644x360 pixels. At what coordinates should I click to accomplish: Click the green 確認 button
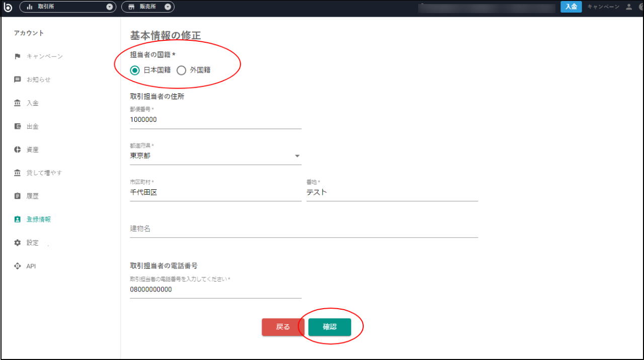pyautogui.click(x=330, y=327)
